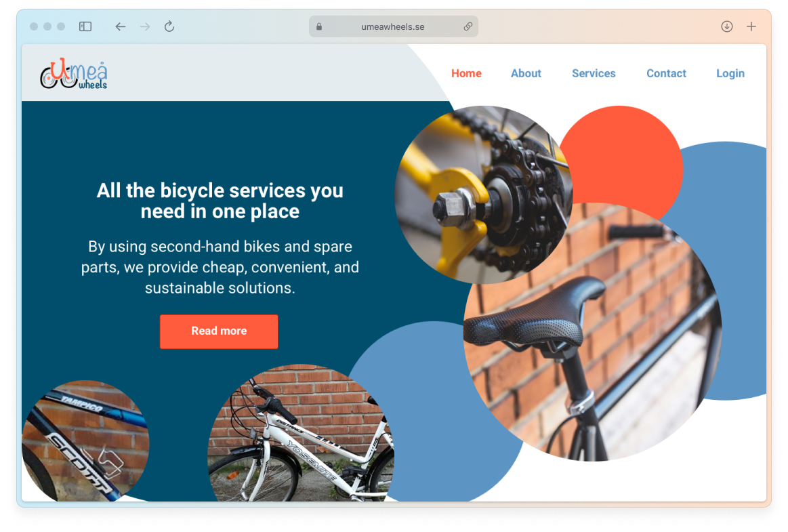The image size is (788, 532).
Task: Click the window close button
Action: (x=34, y=26)
